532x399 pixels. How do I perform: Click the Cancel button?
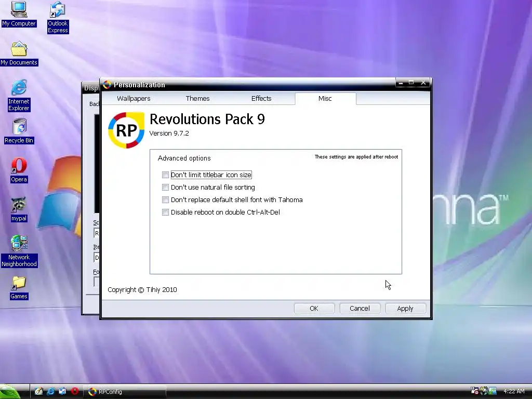[360, 309]
